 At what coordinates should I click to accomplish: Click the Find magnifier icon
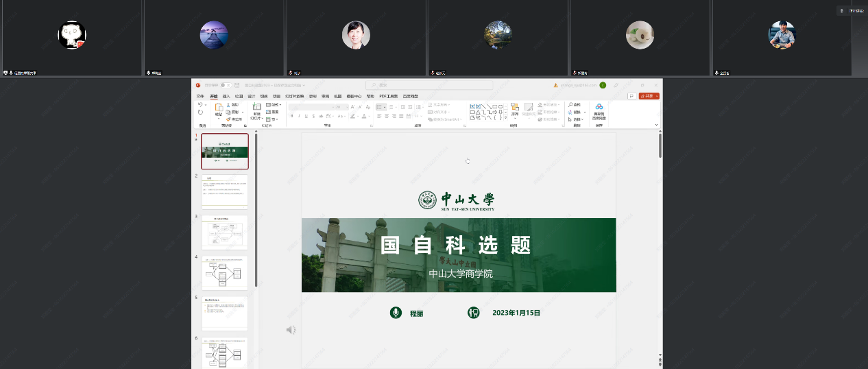point(570,105)
